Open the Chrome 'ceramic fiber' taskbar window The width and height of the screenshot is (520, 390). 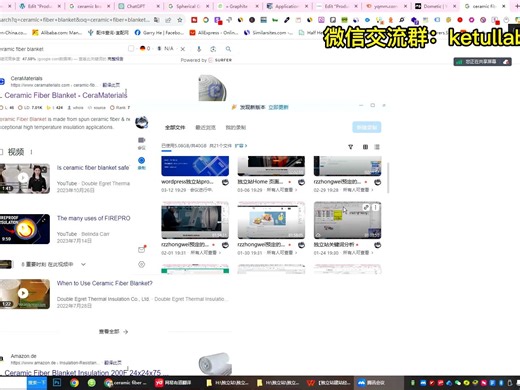tap(126, 383)
